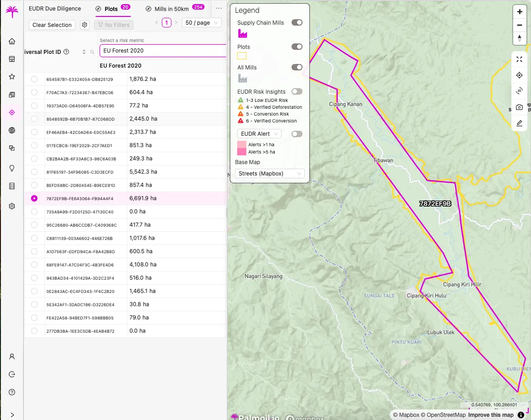Click the globe icon in left sidebar
This screenshot has width=531, height=420.
(12, 130)
